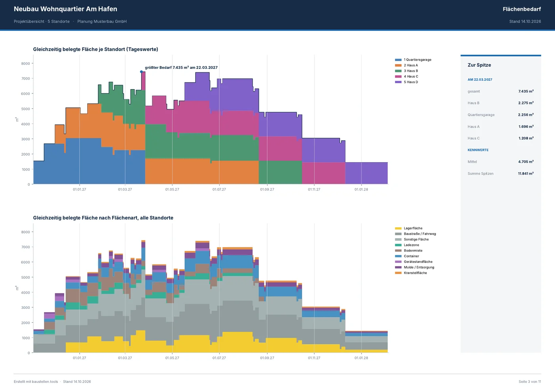
Task: Click chart title 'Gleichzeitig belegte Fläche nach Flächenart, alle Standorte'
Action: click(103, 218)
